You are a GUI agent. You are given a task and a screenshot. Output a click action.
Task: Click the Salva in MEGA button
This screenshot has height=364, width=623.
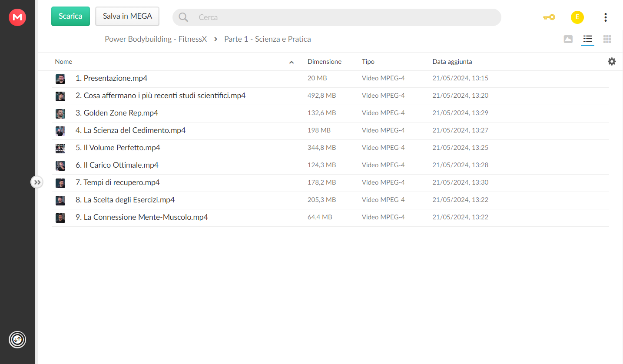pos(127,16)
